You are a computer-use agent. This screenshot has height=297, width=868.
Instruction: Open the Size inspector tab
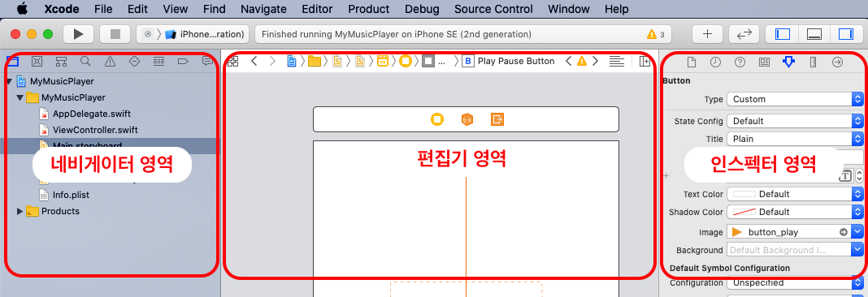(814, 62)
